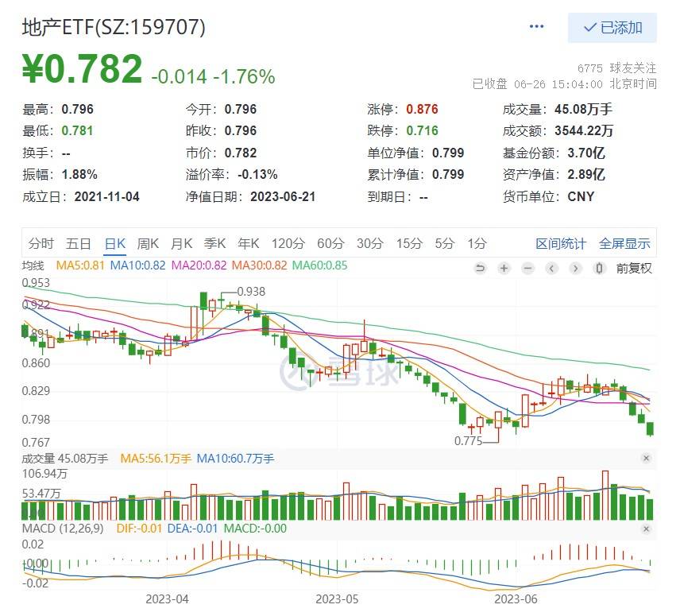Screen dimensions: 680x616
Task: Switch to the 60分 interval tab
Action: (x=330, y=243)
